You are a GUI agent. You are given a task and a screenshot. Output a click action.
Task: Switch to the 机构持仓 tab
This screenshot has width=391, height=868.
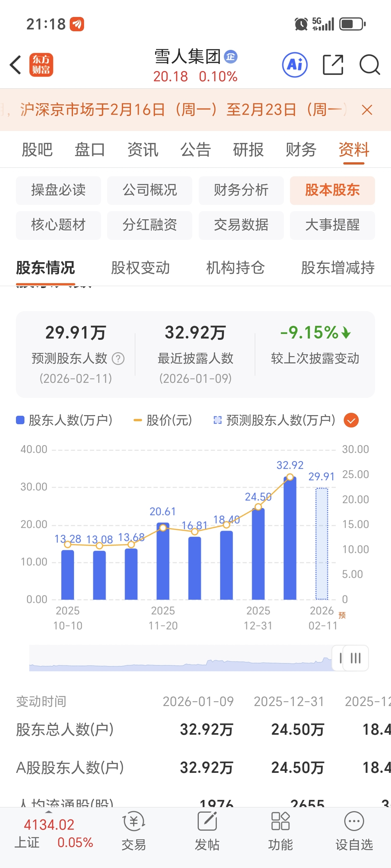(235, 268)
